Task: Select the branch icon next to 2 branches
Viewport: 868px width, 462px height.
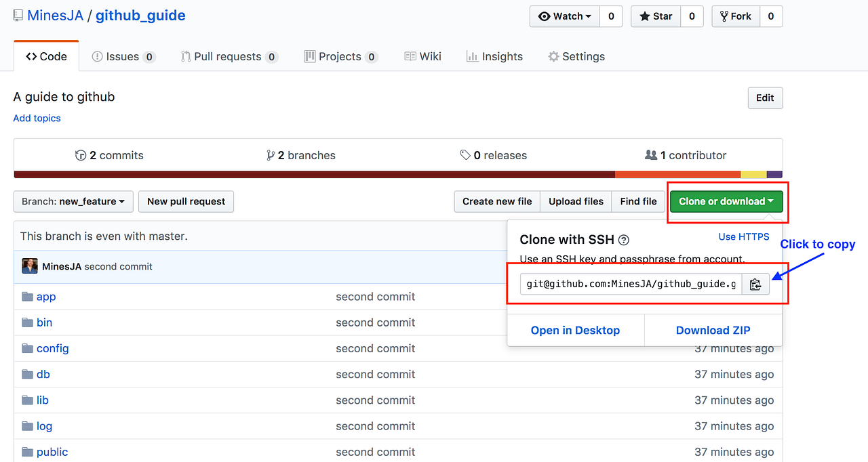Action: [270, 155]
